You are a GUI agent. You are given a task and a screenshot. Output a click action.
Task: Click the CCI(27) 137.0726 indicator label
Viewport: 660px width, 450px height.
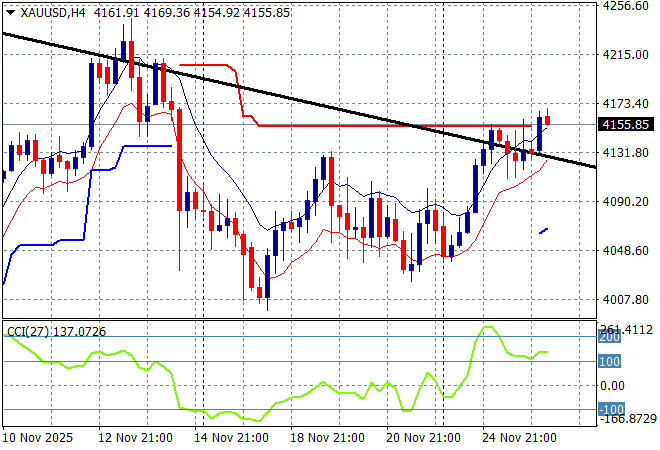(x=56, y=332)
